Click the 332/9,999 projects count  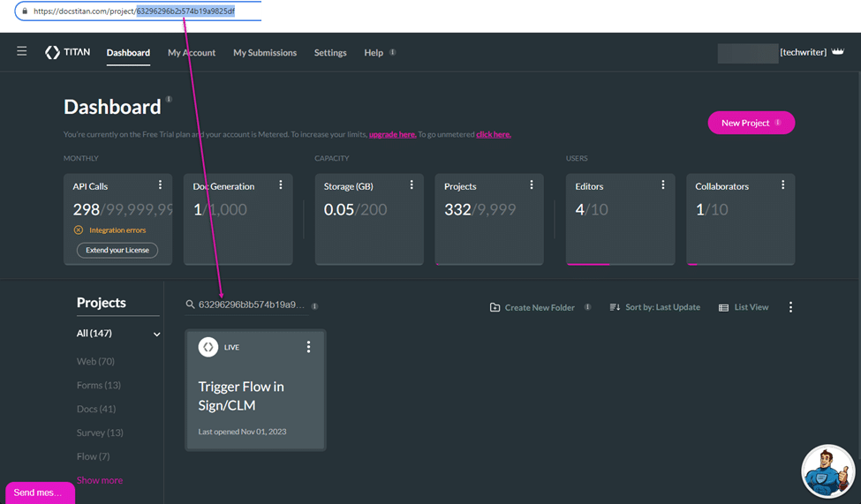[480, 209]
